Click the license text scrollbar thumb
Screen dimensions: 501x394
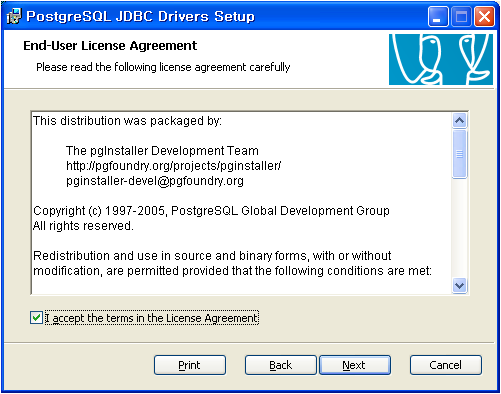tap(460, 154)
